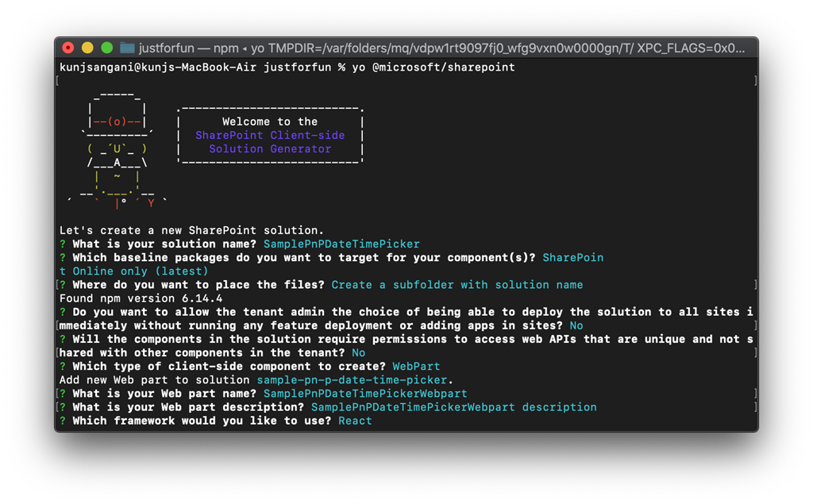The height and width of the screenshot is (504, 813).
Task: Click 'Create a subfolder with solution name' answer
Action: tap(457, 285)
